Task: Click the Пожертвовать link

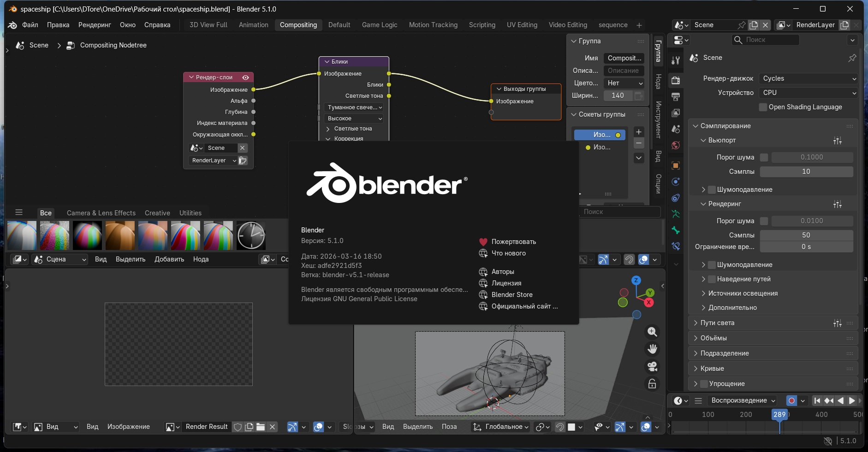Action: click(514, 242)
